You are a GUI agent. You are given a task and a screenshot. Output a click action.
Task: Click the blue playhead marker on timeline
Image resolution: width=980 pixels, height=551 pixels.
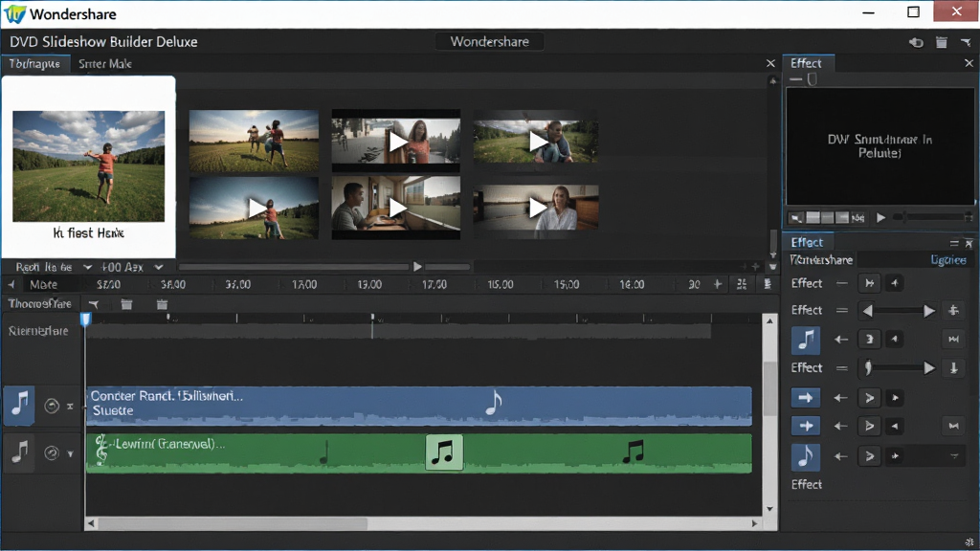85,320
